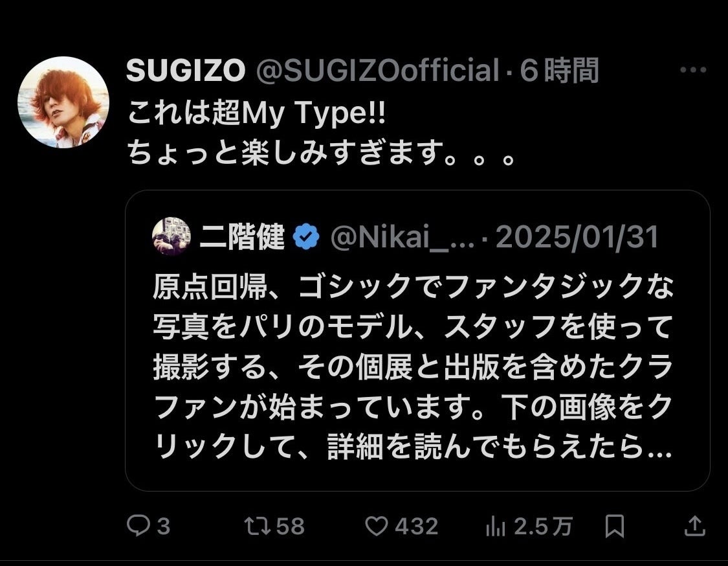The width and height of the screenshot is (728, 566).
Task: Click 二階健's small avatar in quoted post
Action: (x=171, y=237)
